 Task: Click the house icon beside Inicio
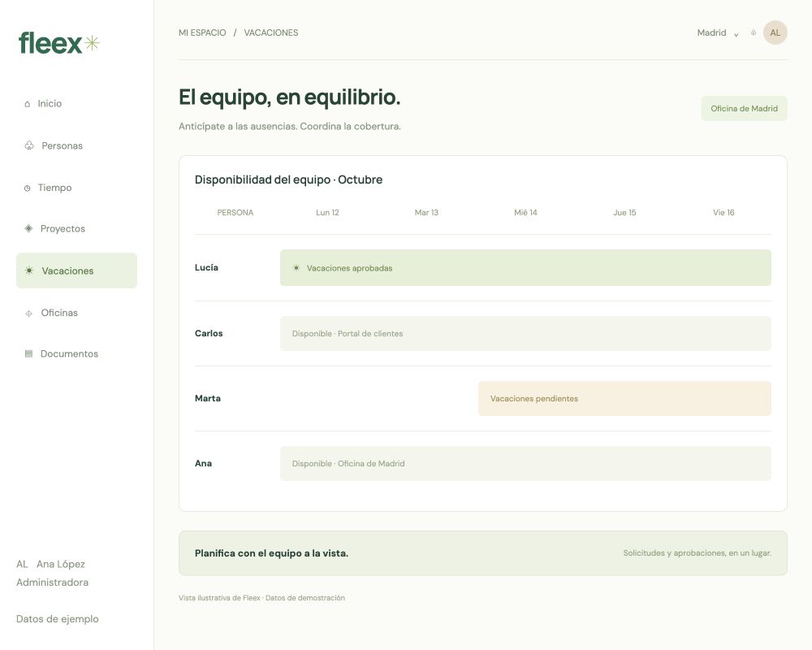tap(28, 104)
